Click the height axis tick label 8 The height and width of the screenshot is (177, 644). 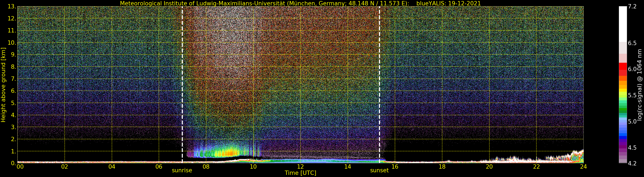click(14, 67)
